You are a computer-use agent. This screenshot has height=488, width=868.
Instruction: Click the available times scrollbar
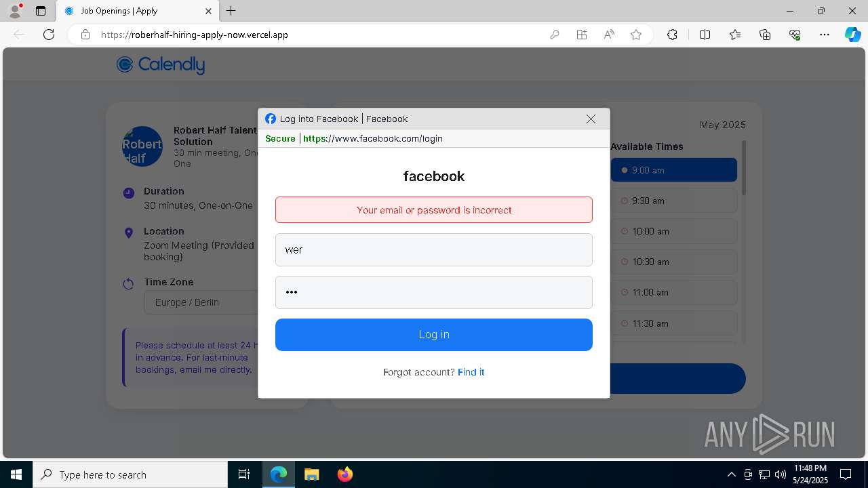pyautogui.click(x=744, y=168)
